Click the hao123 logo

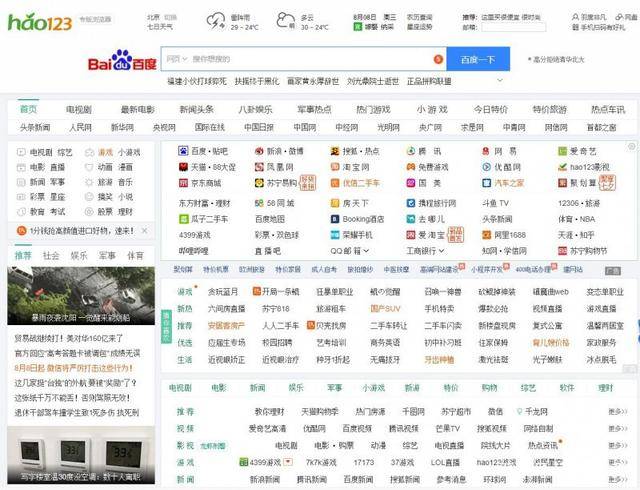click(x=40, y=22)
